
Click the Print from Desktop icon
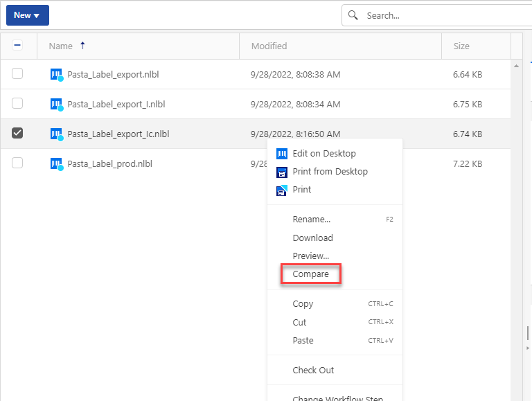coord(282,172)
